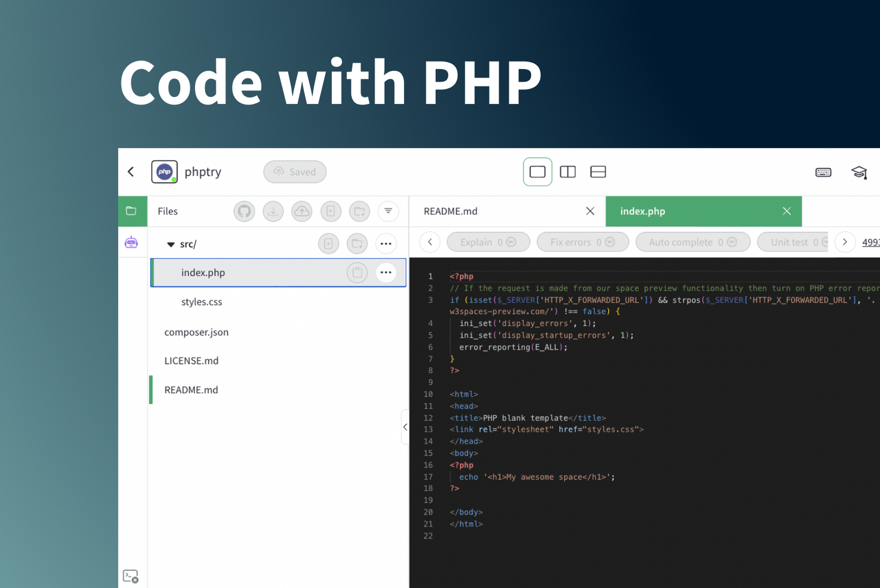Open the ellipsis menu next to index.php
880x588 pixels.
[386, 272]
